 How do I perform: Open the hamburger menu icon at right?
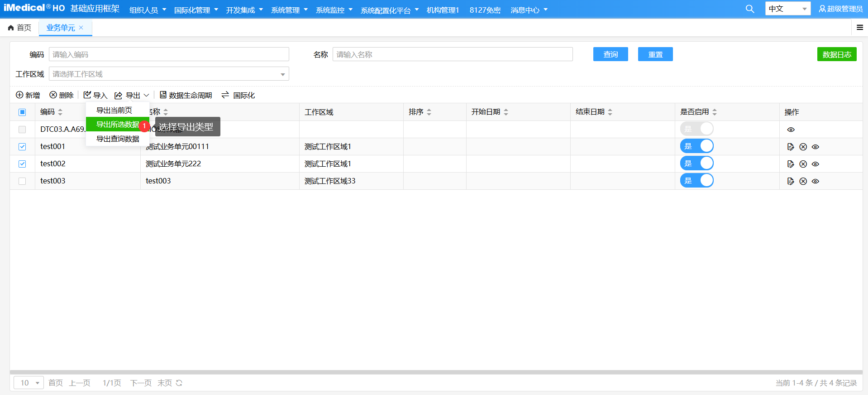(x=859, y=28)
